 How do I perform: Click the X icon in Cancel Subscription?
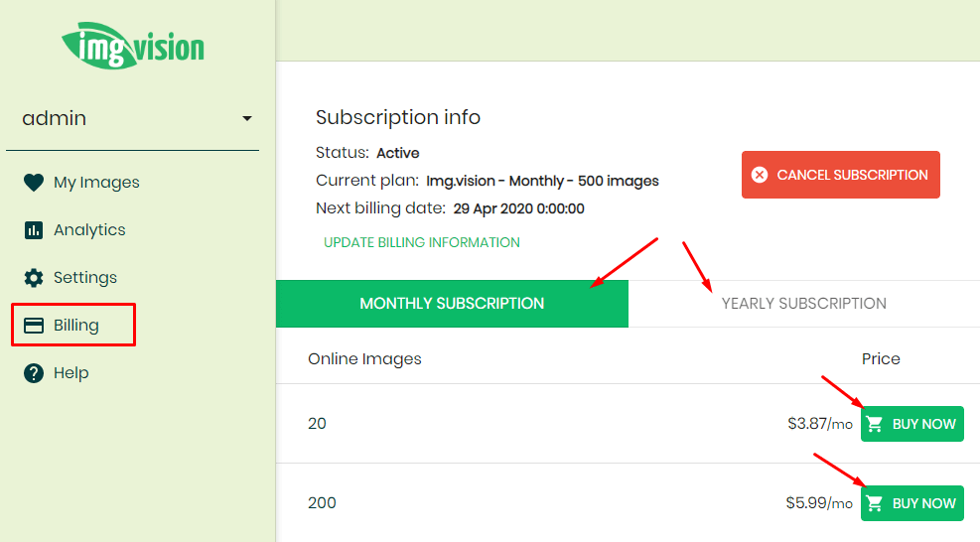760,175
